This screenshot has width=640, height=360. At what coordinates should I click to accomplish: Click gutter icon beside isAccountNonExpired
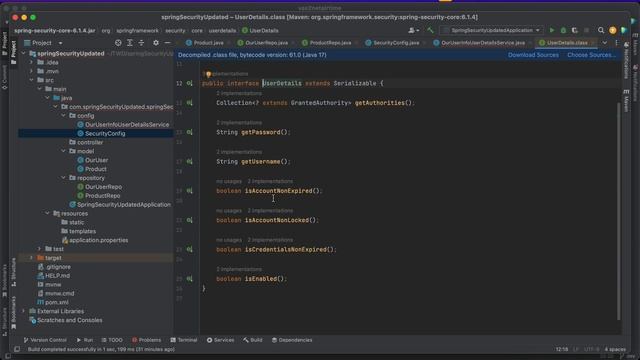pos(189,191)
